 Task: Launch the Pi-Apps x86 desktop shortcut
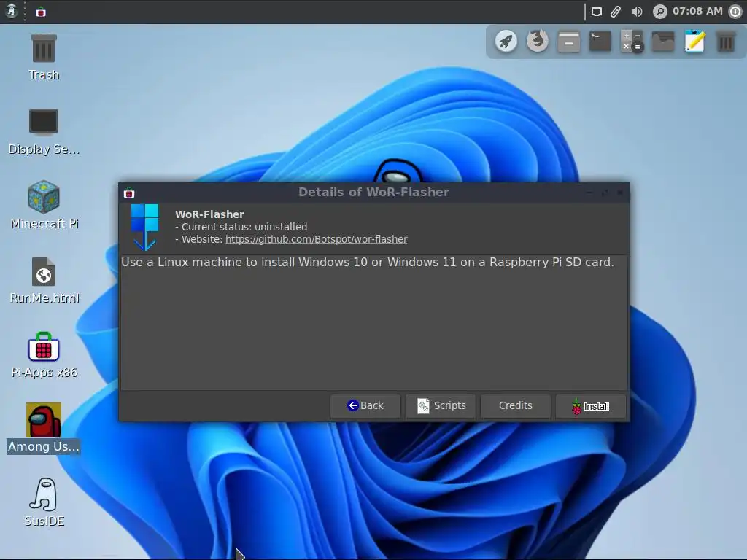click(x=44, y=354)
